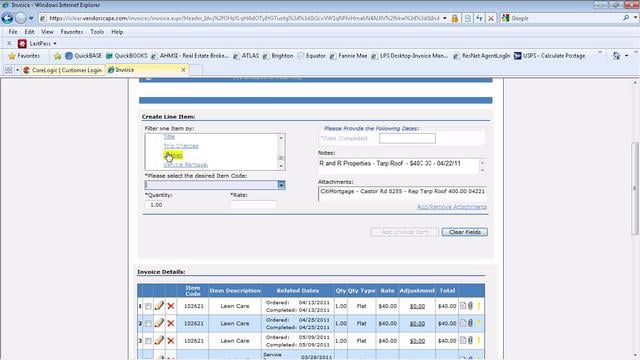Close the Invoice tab
This screenshot has width=640, height=360.
183,70
